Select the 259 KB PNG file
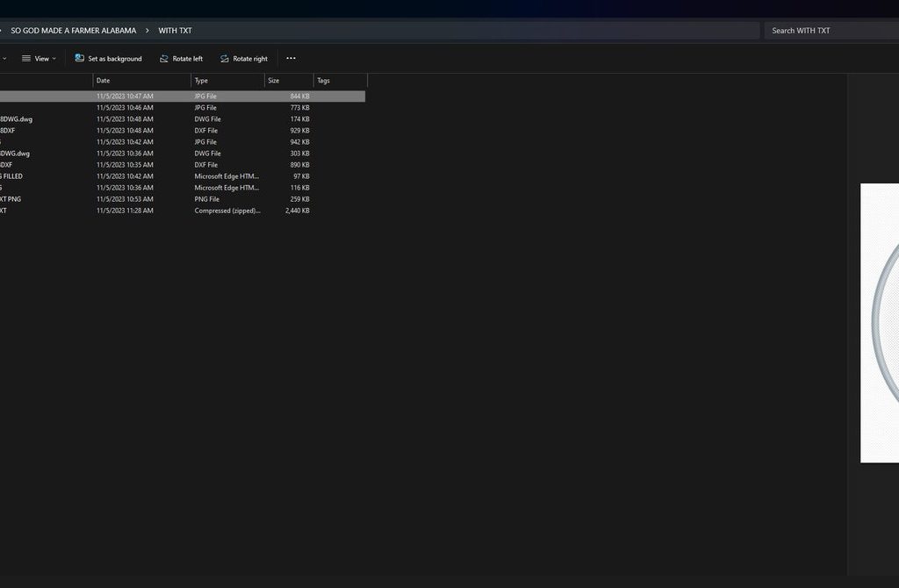The height and width of the screenshot is (588, 899). (x=176, y=199)
